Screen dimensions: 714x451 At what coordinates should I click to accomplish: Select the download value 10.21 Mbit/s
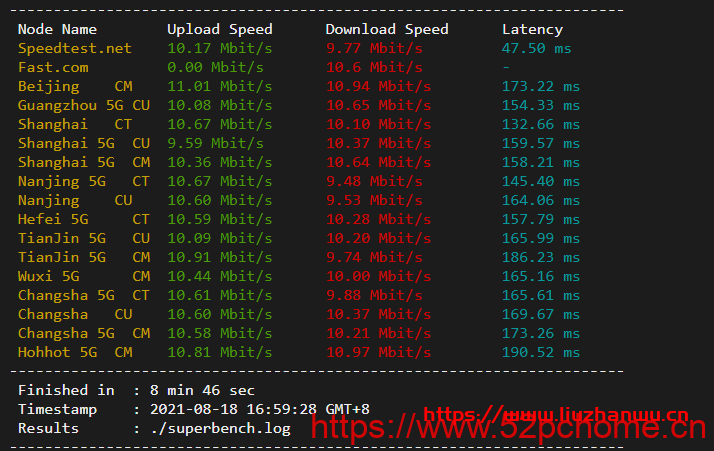(x=378, y=333)
